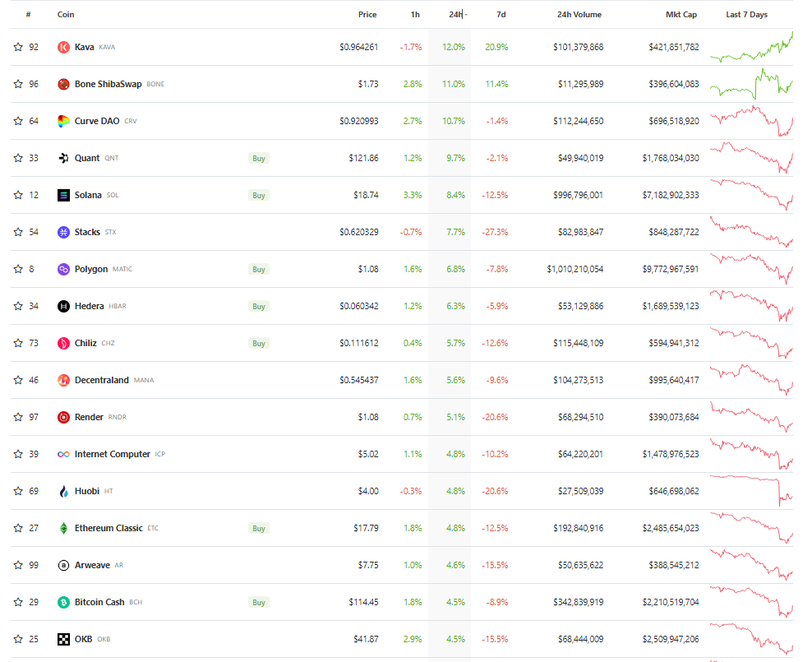Click the Quant coin logo icon
This screenshot has height=662, width=812.
pyautogui.click(x=63, y=158)
